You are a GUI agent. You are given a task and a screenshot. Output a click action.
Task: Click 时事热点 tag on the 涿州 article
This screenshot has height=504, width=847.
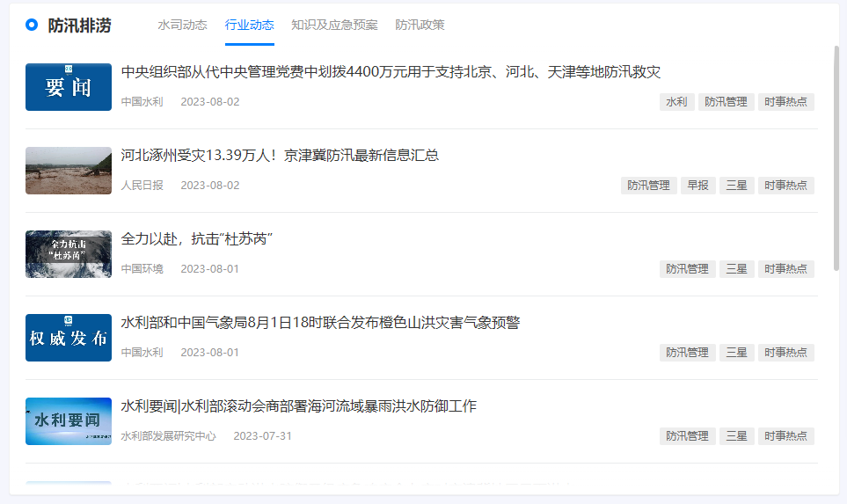click(x=786, y=186)
